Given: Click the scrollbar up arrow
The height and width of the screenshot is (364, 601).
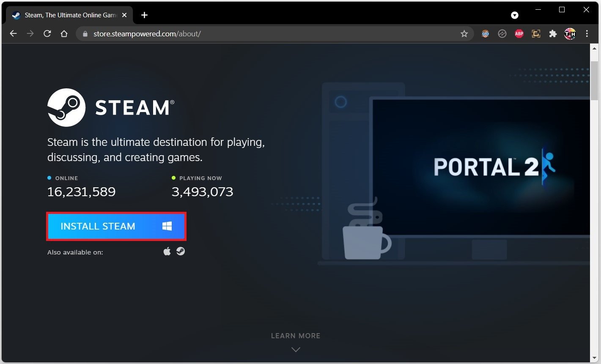Looking at the screenshot, I should point(595,47).
